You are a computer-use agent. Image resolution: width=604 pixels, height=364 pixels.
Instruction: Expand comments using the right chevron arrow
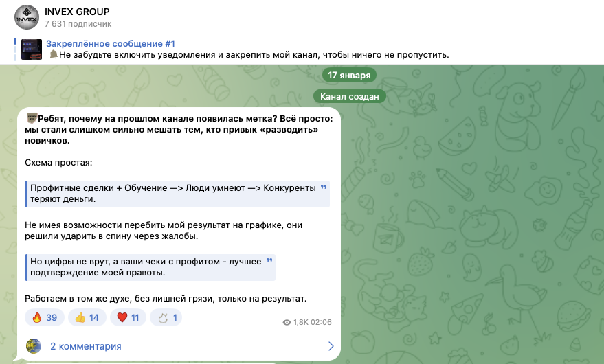pyautogui.click(x=331, y=346)
